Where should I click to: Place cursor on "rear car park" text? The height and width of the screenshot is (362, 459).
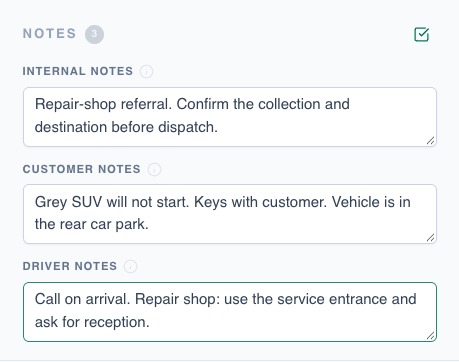pyautogui.click(x=103, y=224)
